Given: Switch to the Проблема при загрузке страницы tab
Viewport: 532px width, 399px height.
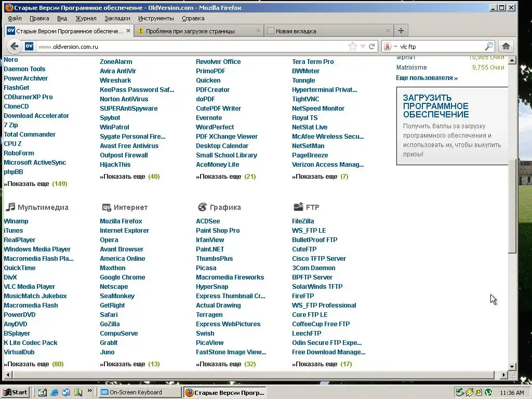Looking at the screenshot, I should pos(199,31).
